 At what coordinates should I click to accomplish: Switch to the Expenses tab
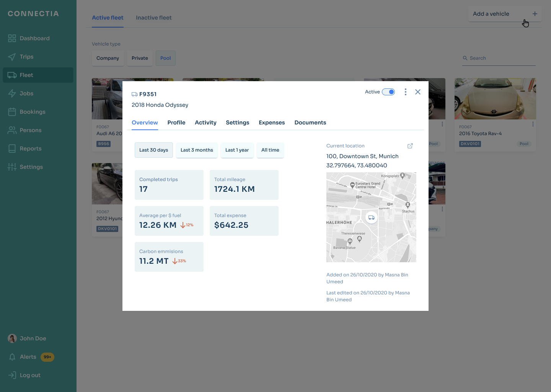272,122
